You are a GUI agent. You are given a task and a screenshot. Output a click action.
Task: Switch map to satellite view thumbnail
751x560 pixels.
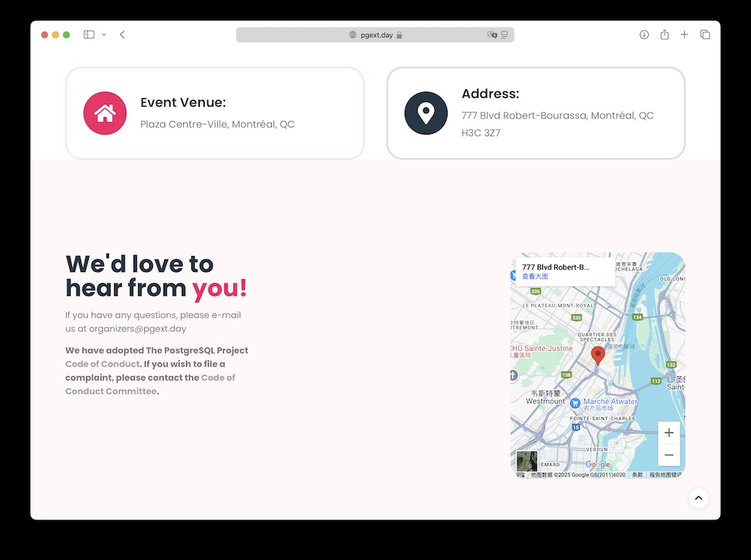tap(527, 461)
